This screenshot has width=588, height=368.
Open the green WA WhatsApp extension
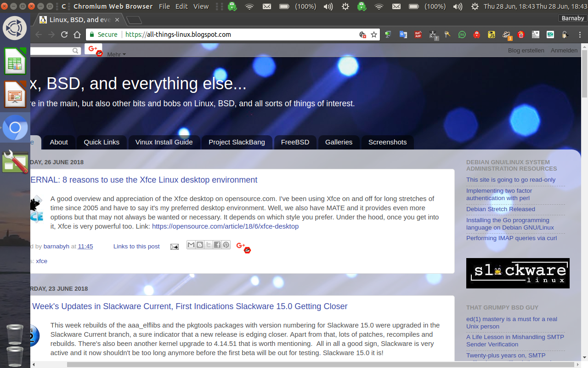click(x=462, y=34)
